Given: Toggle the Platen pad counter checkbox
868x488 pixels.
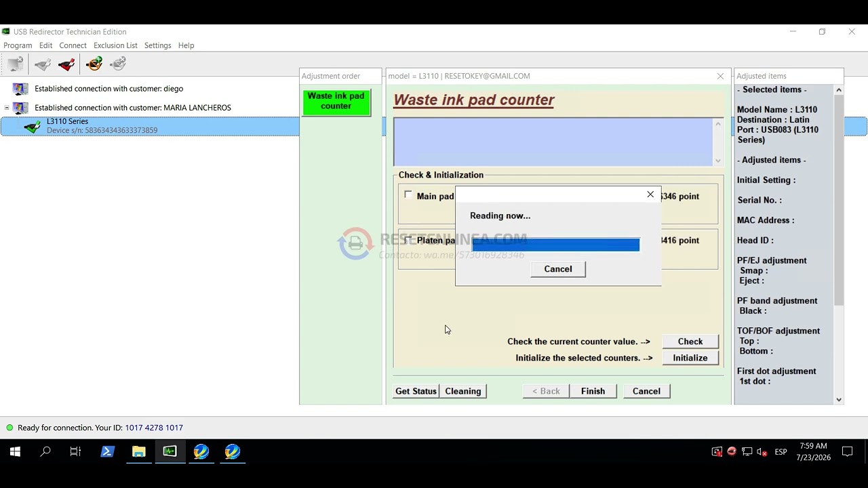Looking at the screenshot, I should coord(408,240).
